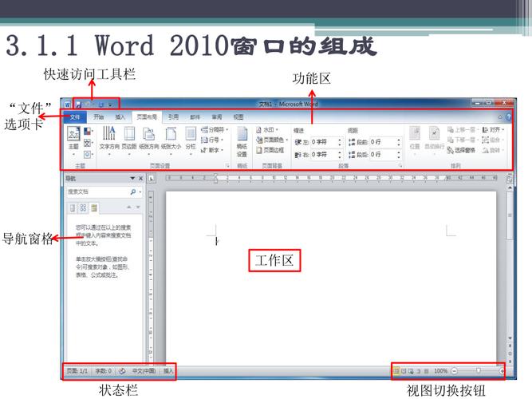This screenshot has height=399, width=532.
Task: Switch to the 插入 (Insert) ribbon tab
Action: [x=120, y=117]
